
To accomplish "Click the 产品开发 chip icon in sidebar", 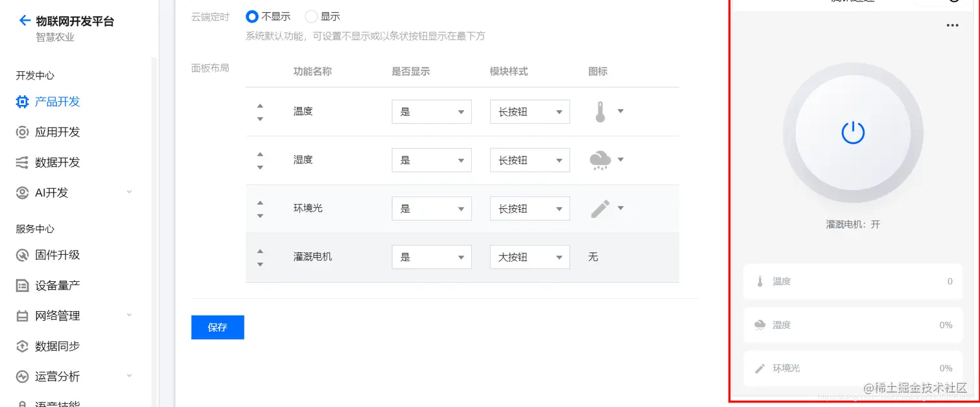I will click(x=22, y=102).
